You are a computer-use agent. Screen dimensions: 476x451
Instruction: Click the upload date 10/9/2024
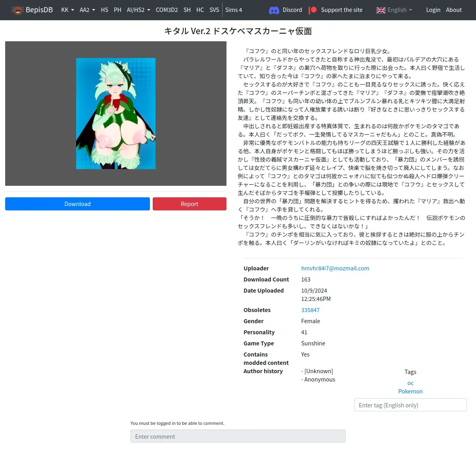tap(314, 291)
